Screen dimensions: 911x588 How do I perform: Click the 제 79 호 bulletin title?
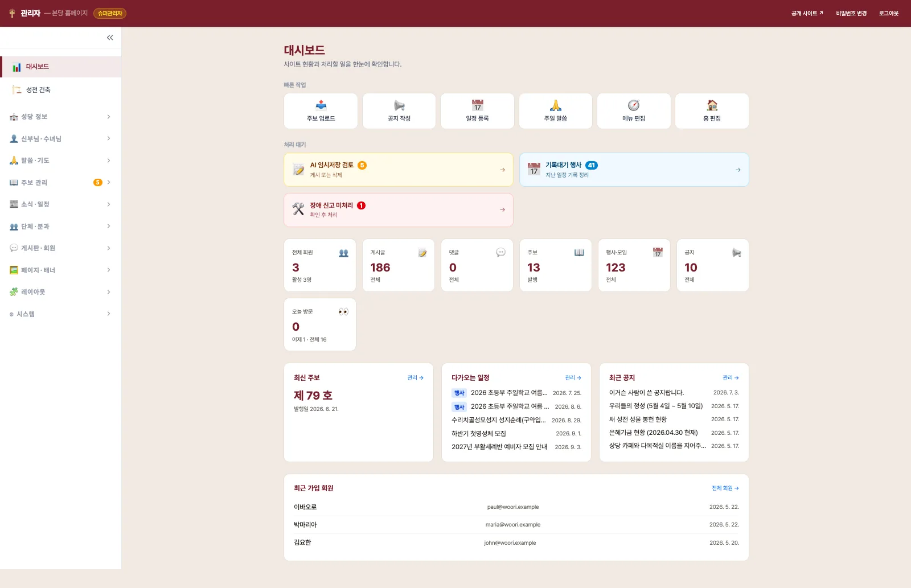point(313,396)
